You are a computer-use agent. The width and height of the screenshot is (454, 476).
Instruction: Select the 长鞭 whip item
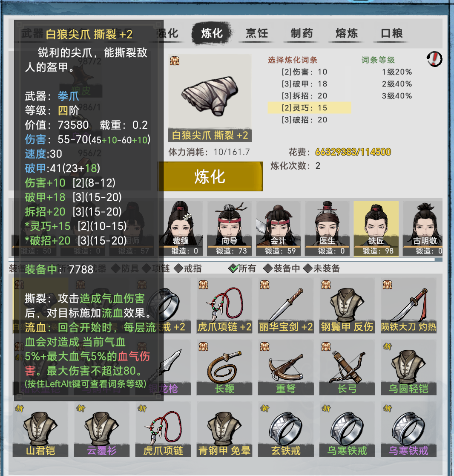click(224, 367)
